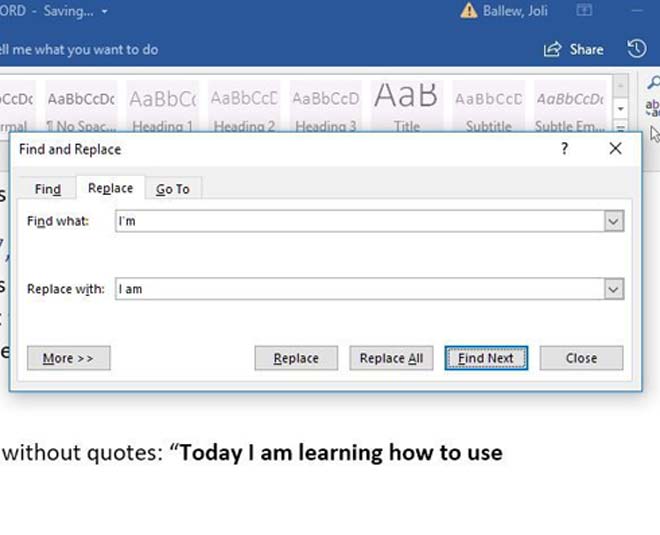660x535 pixels.
Task: Click the dialog Help question mark
Action: 564,149
